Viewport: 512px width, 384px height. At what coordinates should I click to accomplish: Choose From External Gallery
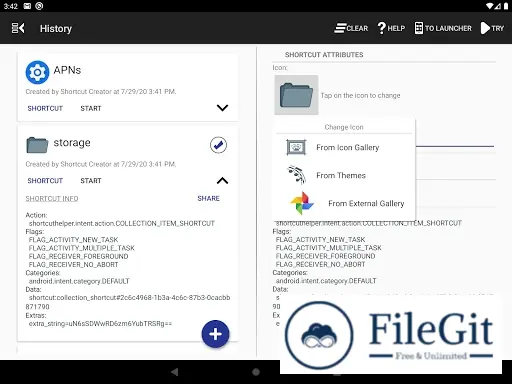[x=344, y=203]
